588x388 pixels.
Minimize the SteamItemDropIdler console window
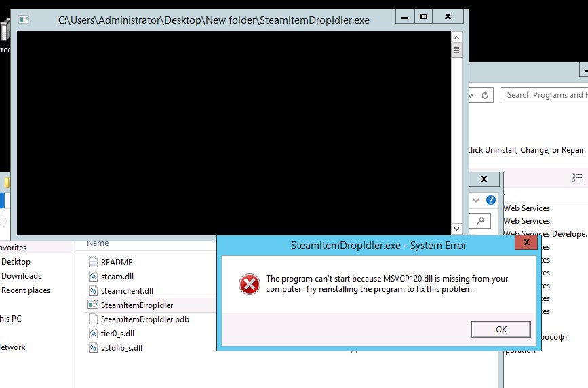(405, 17)
